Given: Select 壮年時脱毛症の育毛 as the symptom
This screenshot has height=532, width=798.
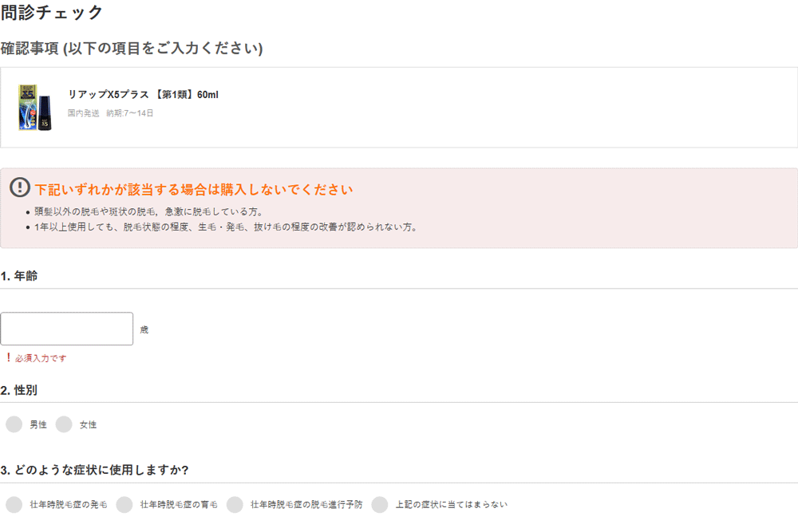Looking at the screenshot, I should click(x=124, y=504).
